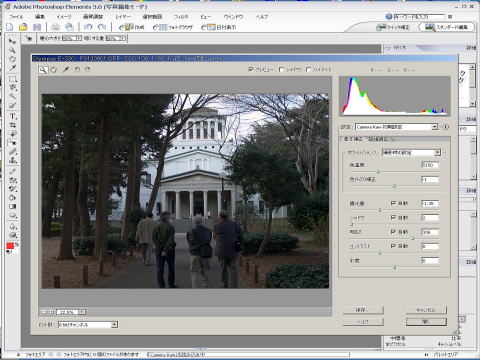Click the New document icon
480x360 pixels.
point(10,27)
